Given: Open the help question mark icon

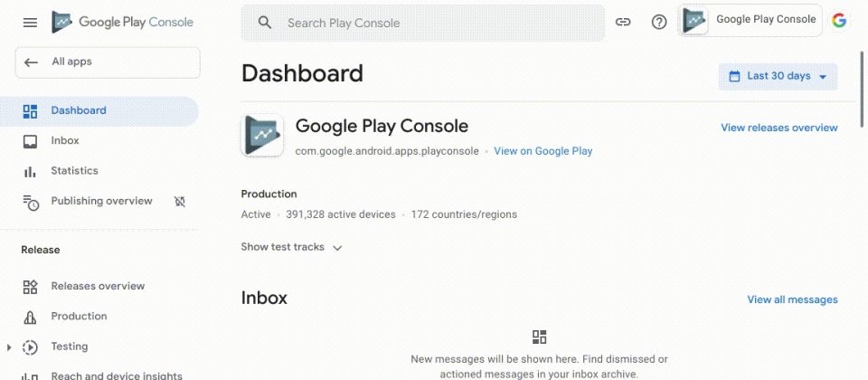Looking at the screenshot, I should [659, 22].
